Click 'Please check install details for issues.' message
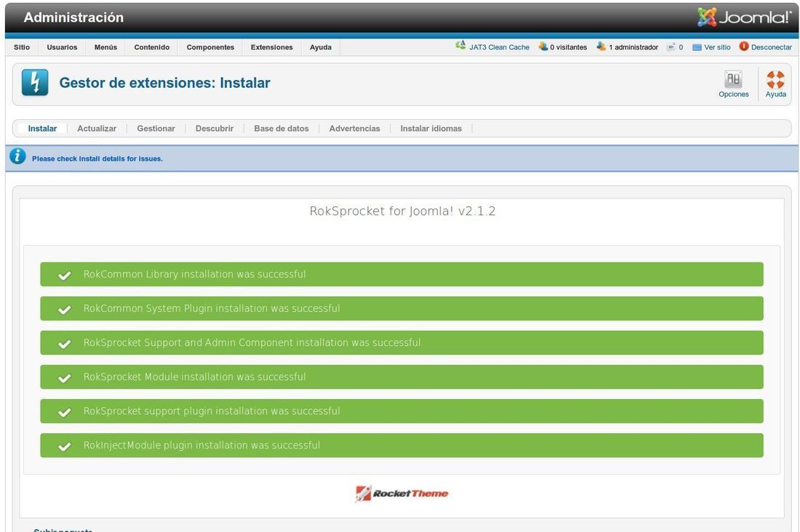Viewport: 800px width, 532px height. click(97, 158)
